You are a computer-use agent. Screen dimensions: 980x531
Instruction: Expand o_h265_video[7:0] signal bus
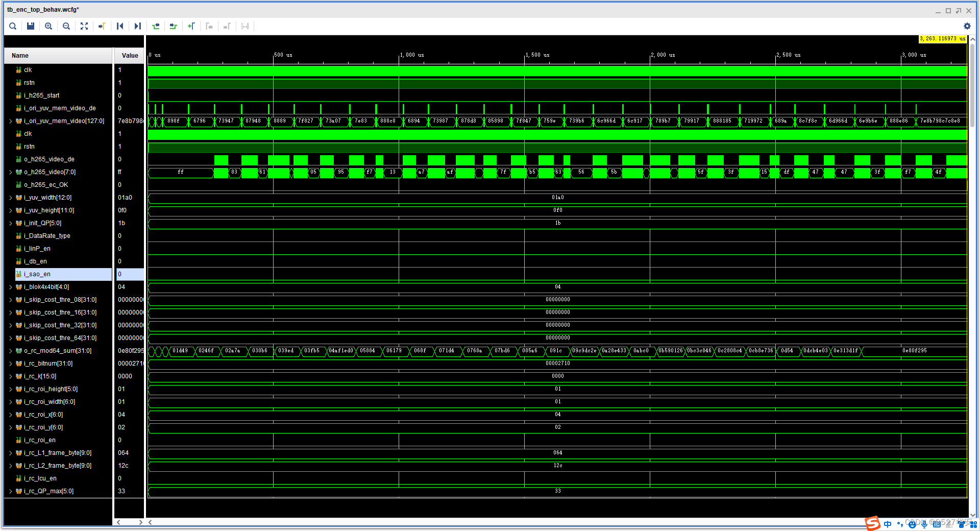click(11, 172)
